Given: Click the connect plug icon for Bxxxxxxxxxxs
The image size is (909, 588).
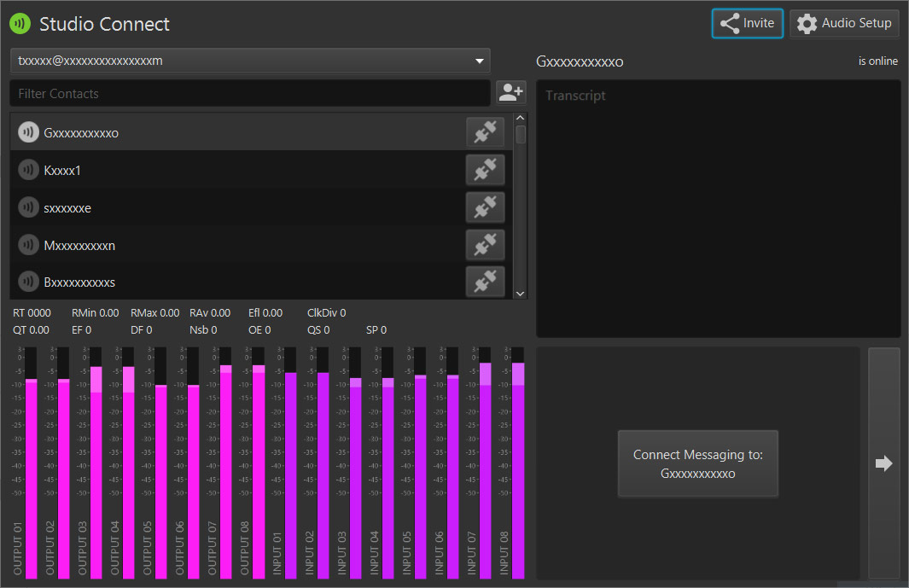Looking at the screenshot, I should (485, 282).
